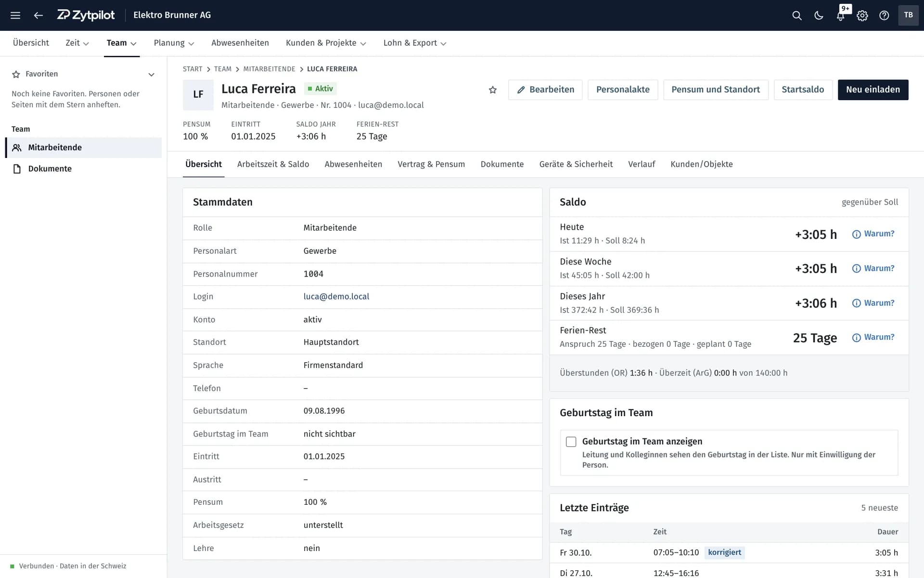Screen dimensions: 924x578
Task: Open the hamburger main menu
Action: pos(15,15)
